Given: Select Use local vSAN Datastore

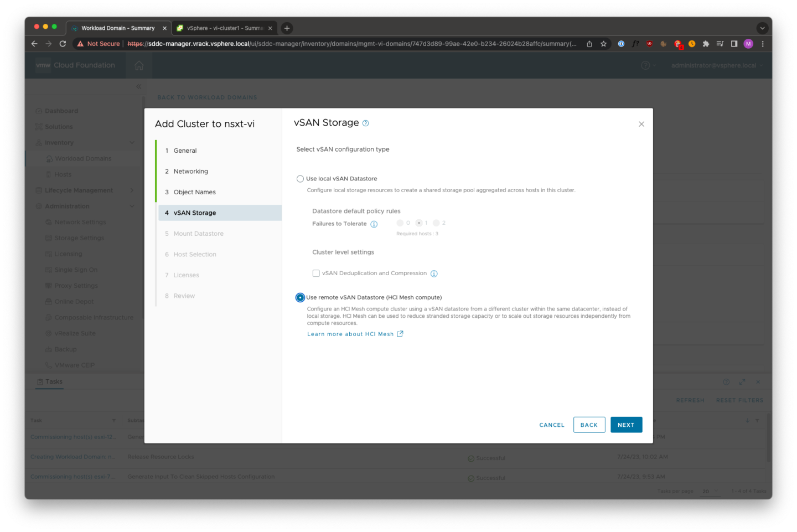Looking at the screenshot, I should (300, 178).
